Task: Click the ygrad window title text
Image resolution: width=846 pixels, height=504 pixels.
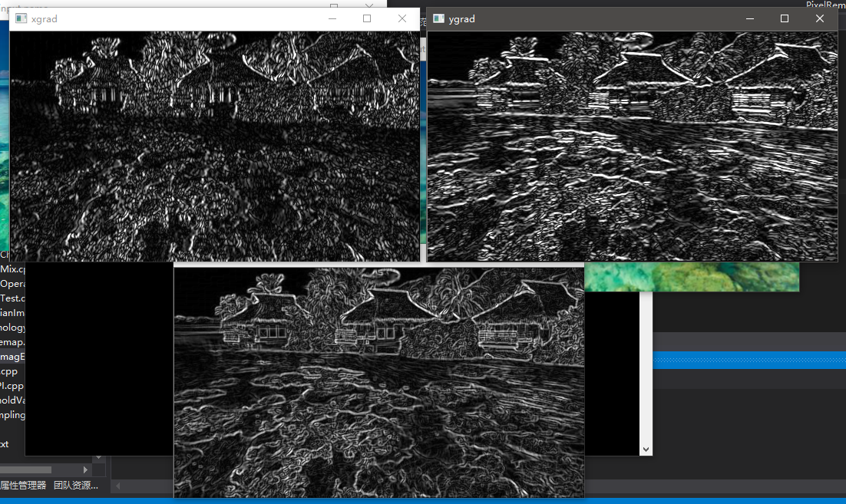Action: [462, 19]
